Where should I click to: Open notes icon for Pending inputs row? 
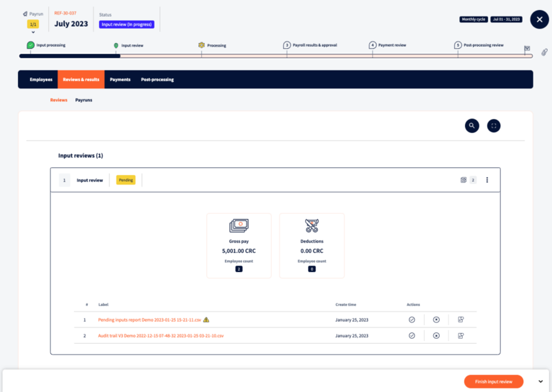[x=461, y=319]
